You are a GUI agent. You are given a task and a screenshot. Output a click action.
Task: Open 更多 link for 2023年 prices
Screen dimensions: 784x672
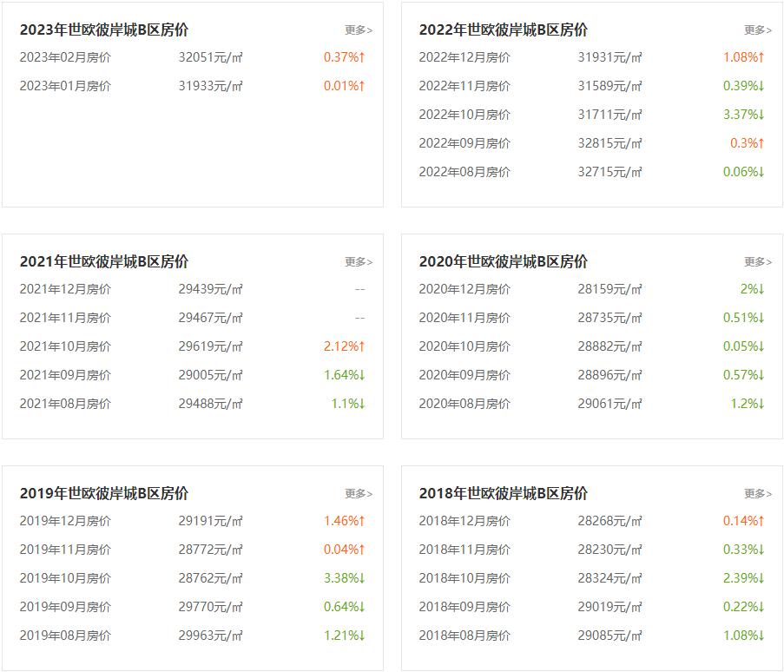(x=358, y=30)
